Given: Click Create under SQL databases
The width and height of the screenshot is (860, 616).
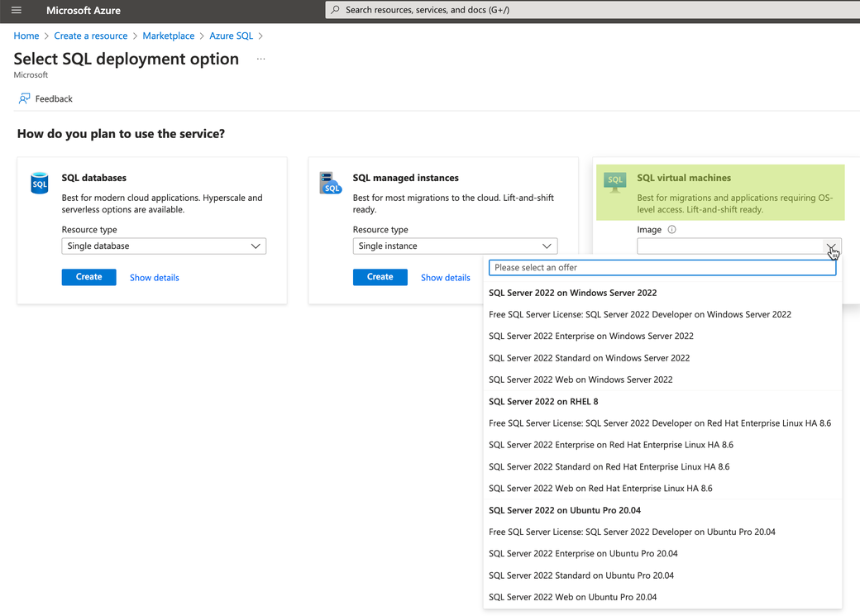Looking at the screenshot, I should [x=88, y=277].
